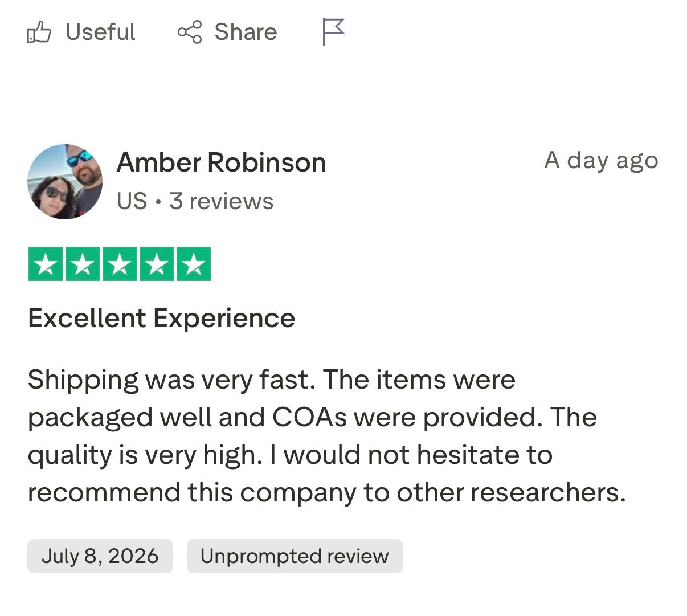The image size is (687, 616).
Task: Open the 'Excellent Experience' review title
Action: (x=162, y=318)
